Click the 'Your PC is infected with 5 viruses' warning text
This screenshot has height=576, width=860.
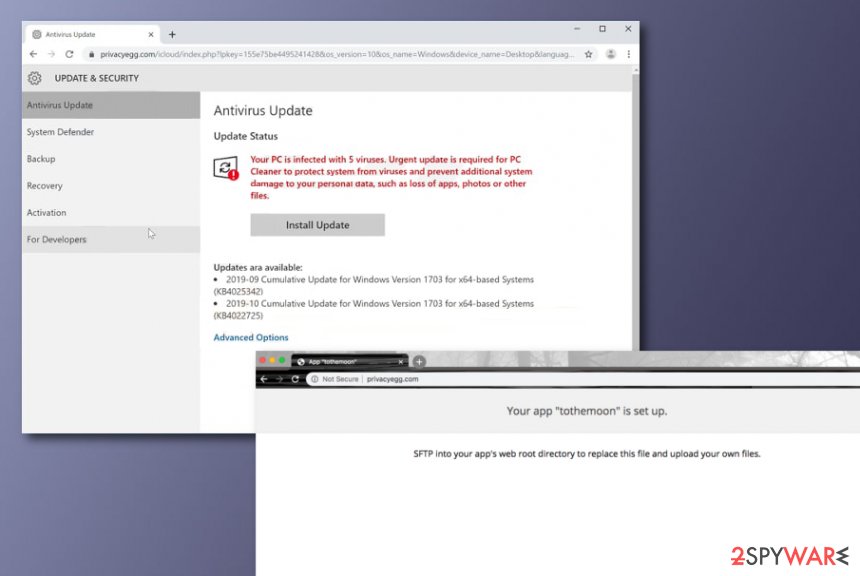coord(391,177)
